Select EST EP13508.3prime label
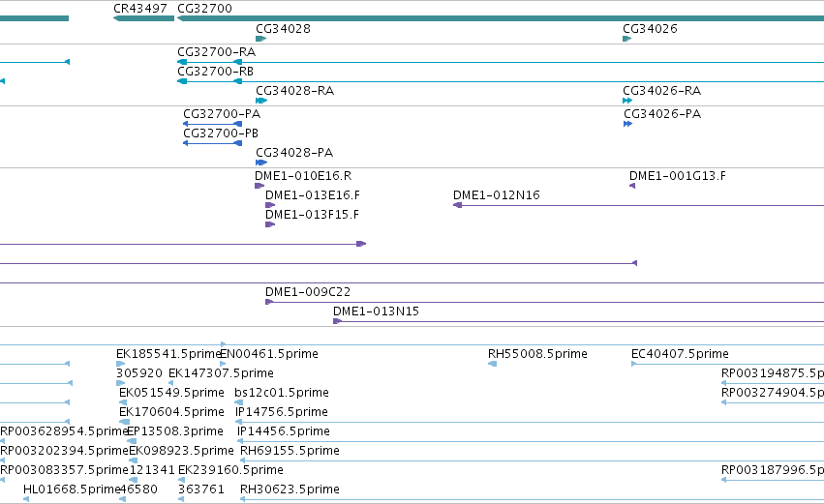 [x=175, y=431]
